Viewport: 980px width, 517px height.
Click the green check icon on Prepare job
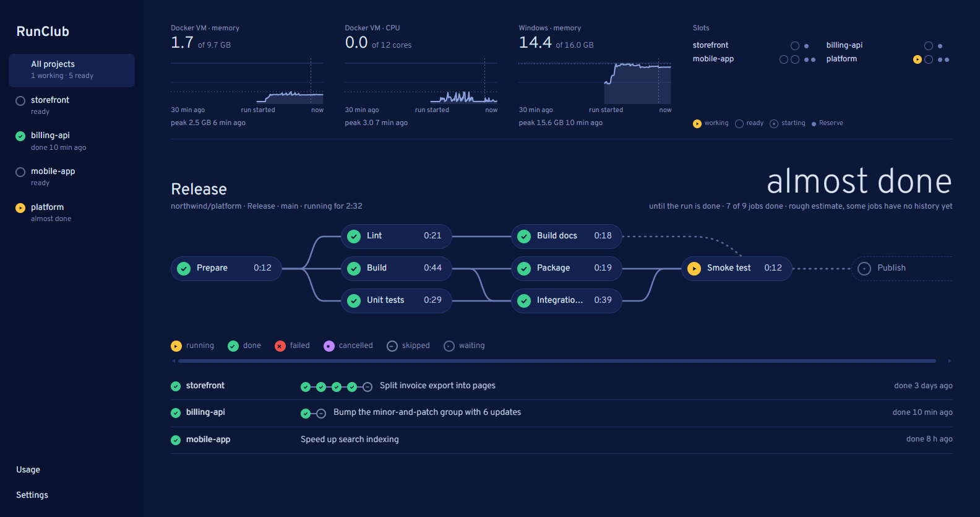click(184, 268)
